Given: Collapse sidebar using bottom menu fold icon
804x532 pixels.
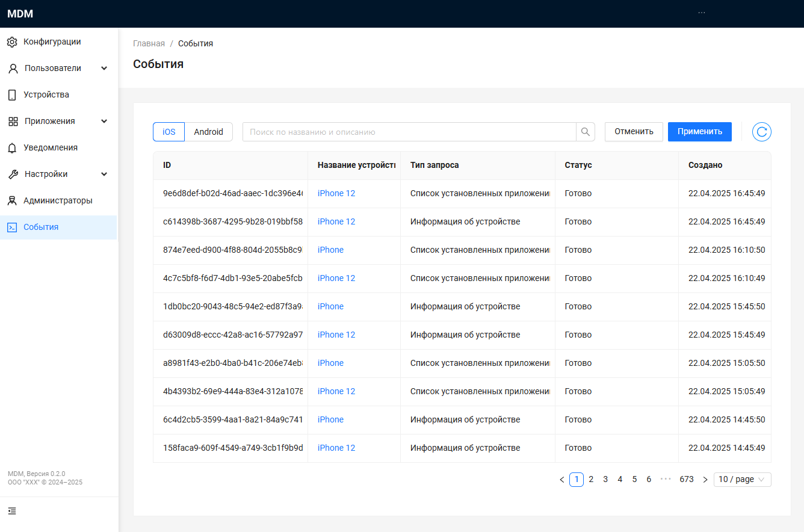Looking at the screenshot, I should point(12,511).
